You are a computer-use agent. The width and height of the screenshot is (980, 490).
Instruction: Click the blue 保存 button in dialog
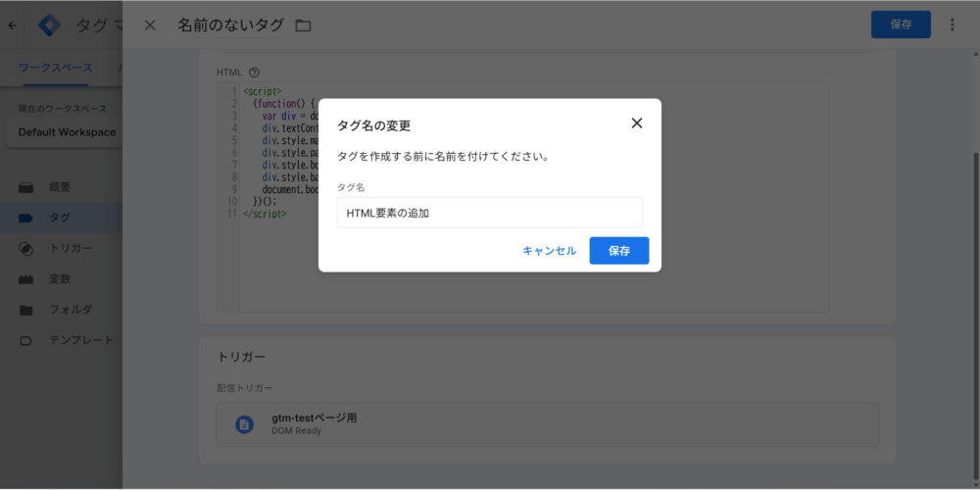click(618, 251)
